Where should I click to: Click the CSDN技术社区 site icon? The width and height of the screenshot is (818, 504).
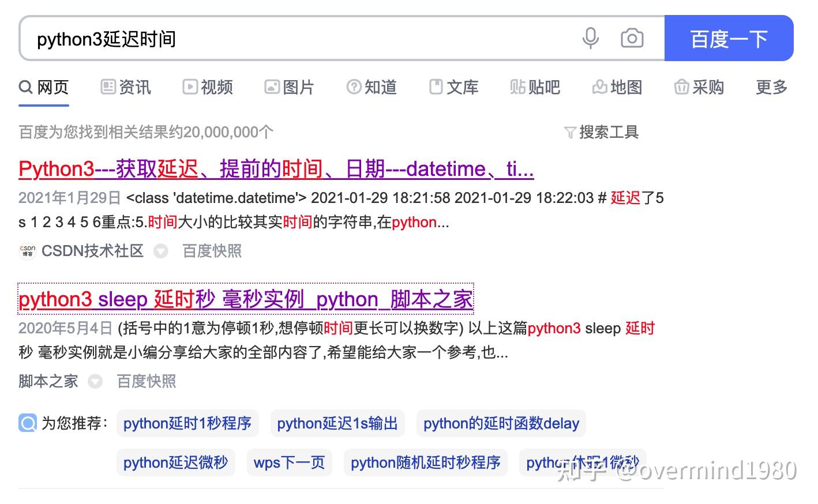coord(27,251)
